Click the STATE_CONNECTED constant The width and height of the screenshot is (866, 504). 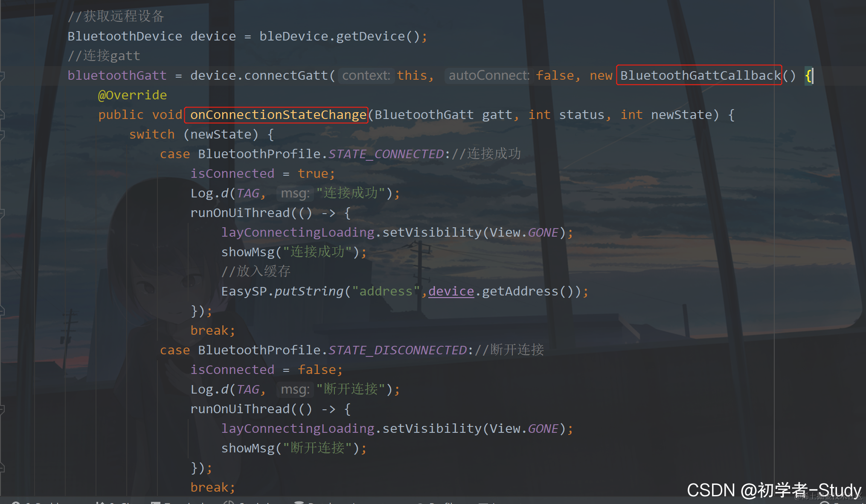coord(386,154)
